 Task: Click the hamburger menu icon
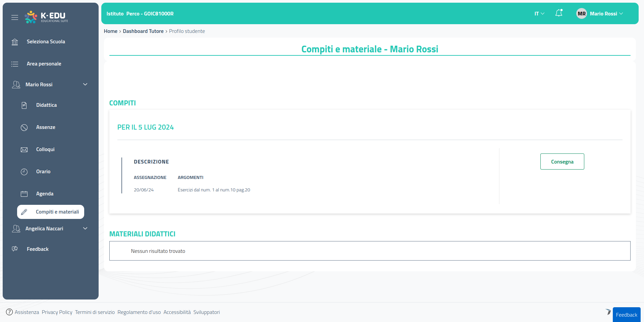pos(15,17)
